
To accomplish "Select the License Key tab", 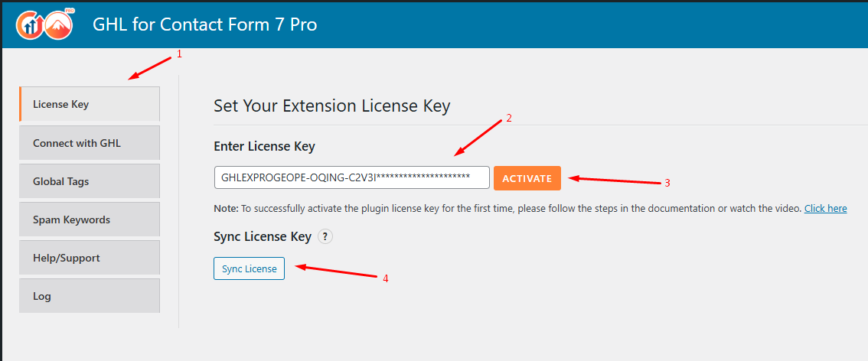I will 90,104.
